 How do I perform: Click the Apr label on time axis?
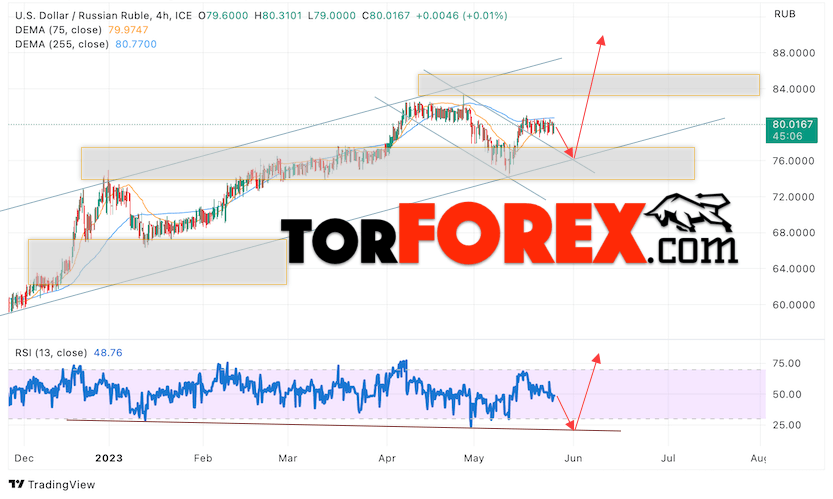(387, 458)
